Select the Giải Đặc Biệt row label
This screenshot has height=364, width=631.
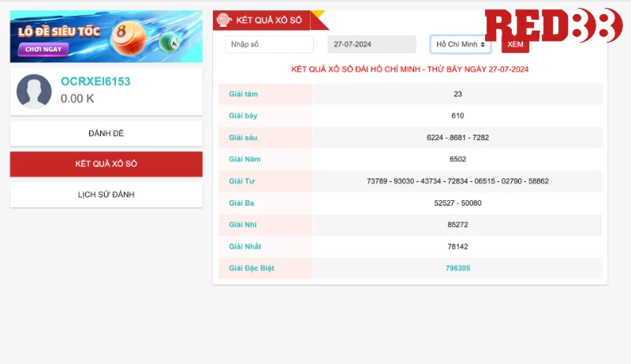(x=252, y=269)
